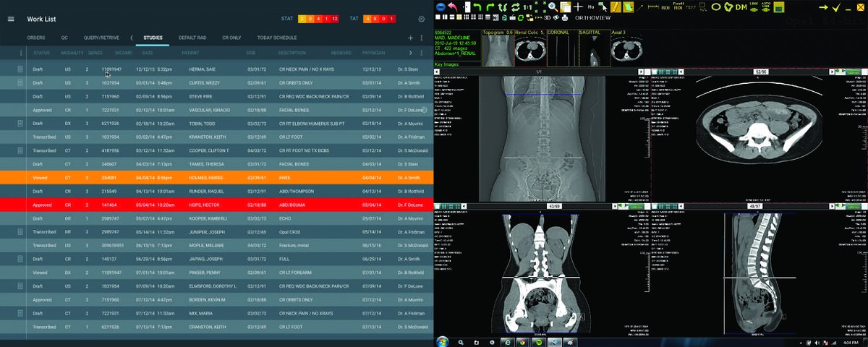This screenshot has width=868, height=347.
Task: Click the DM tool button
Action: [741, 7]
